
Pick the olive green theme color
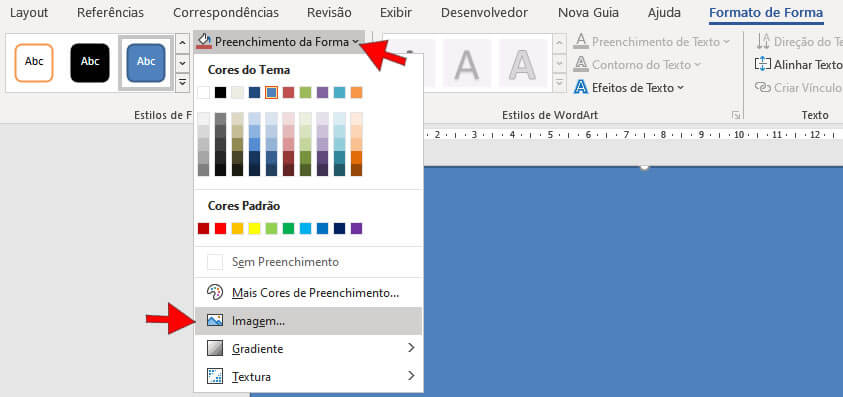click(x=305, y=93)
